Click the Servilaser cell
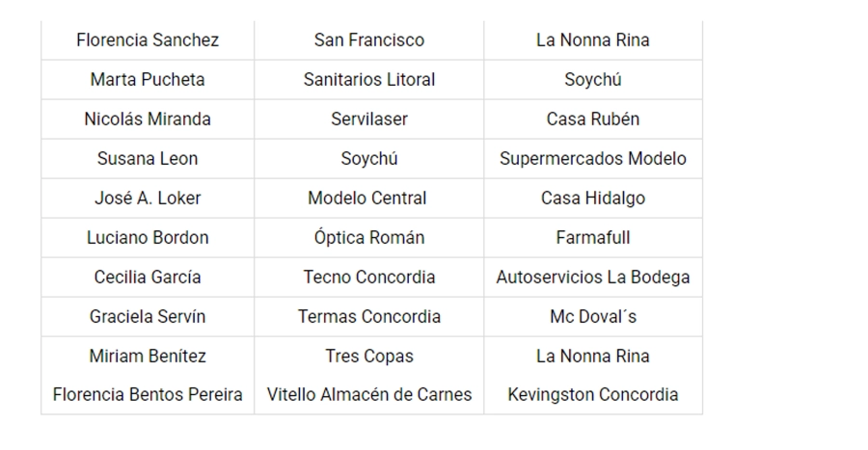 369,119
